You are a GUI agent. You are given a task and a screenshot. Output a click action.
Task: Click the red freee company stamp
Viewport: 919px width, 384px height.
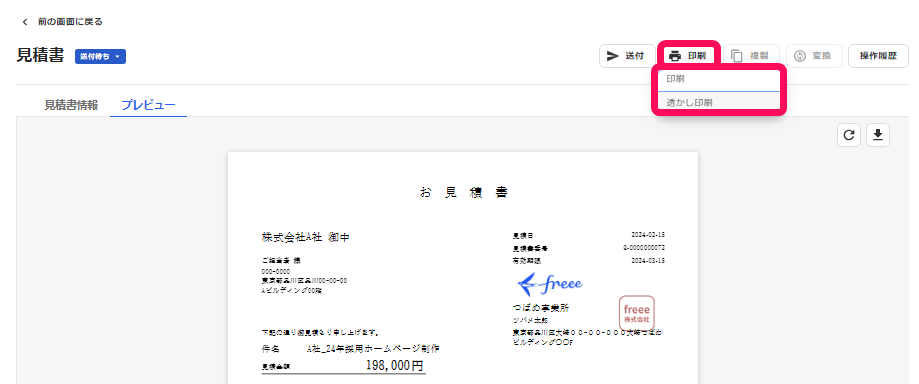click(x=637, y=313)
